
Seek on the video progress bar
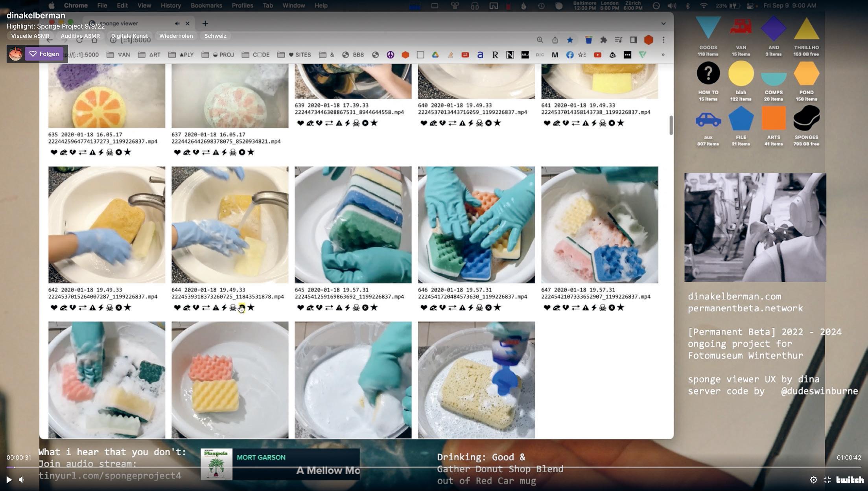(433, 467)
